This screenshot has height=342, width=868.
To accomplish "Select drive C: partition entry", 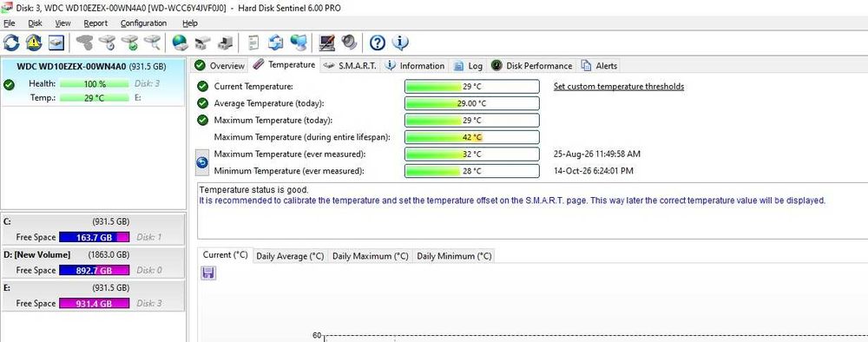I will (x=93, y=230).
